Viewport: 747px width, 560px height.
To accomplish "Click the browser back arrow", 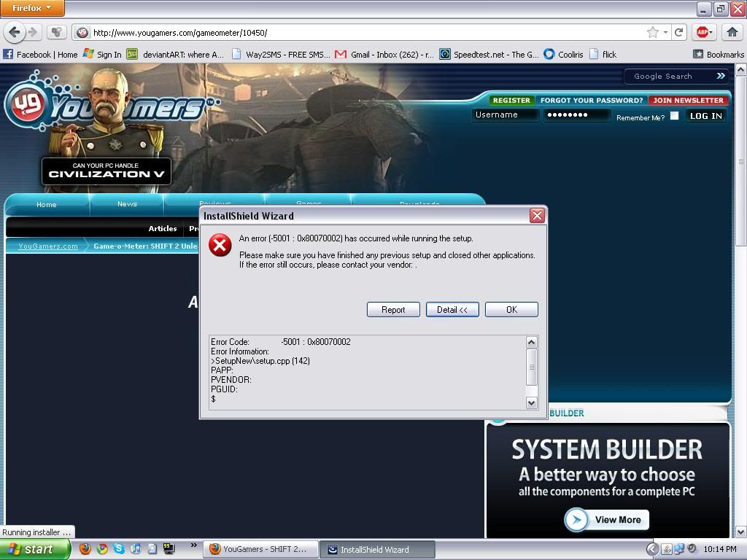I will point(15,32).
